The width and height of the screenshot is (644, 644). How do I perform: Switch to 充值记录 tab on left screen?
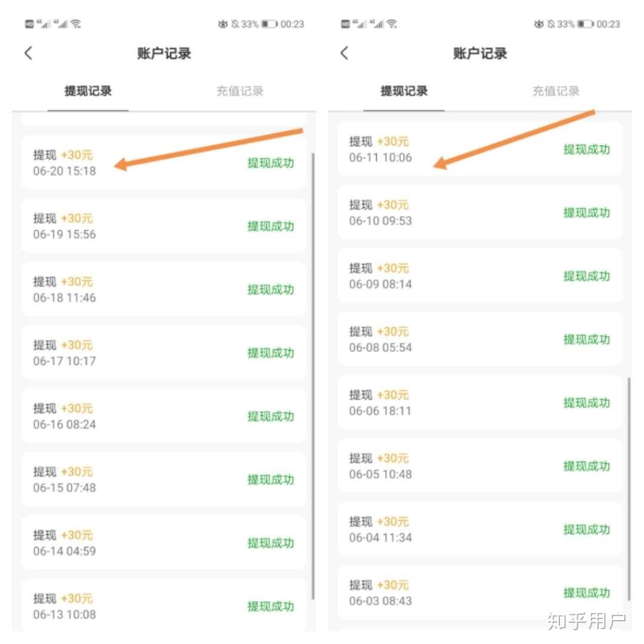[x=240, y=91]
